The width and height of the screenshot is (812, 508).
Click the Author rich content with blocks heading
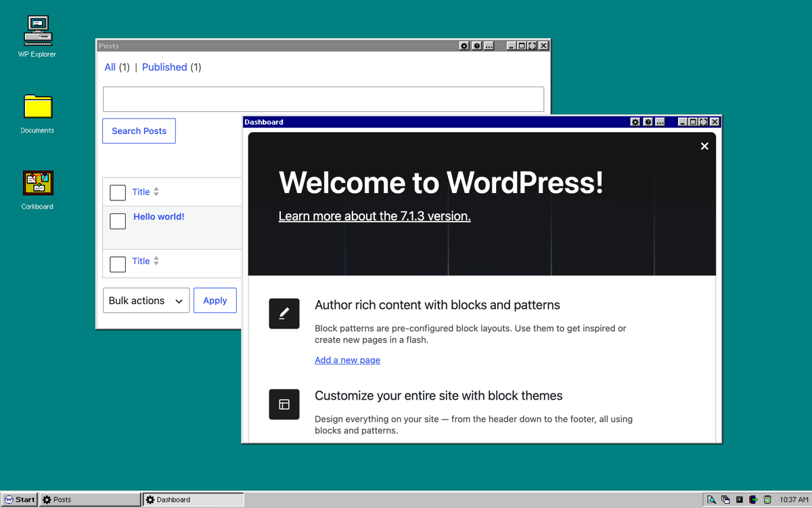click(x=437, y=305)
